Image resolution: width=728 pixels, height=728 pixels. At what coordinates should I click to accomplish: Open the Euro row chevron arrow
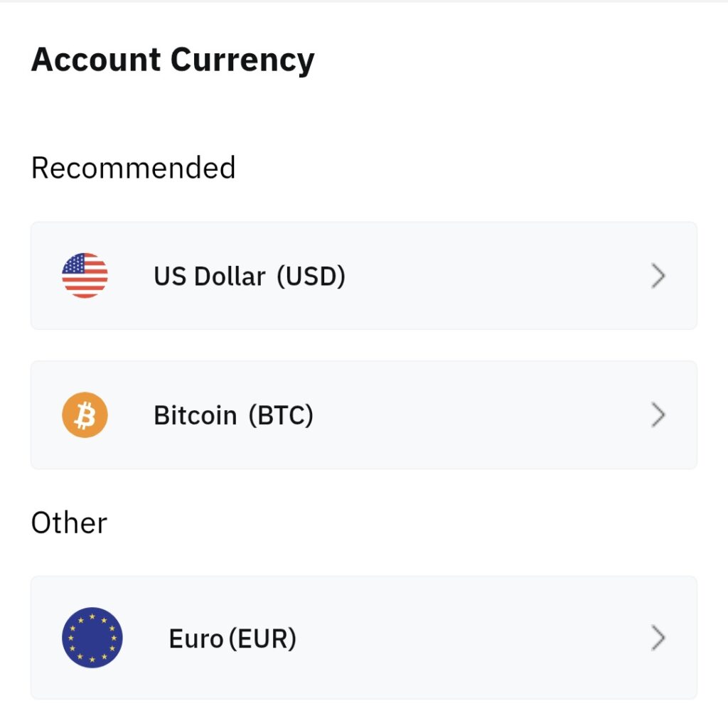[x=658, y=638]
